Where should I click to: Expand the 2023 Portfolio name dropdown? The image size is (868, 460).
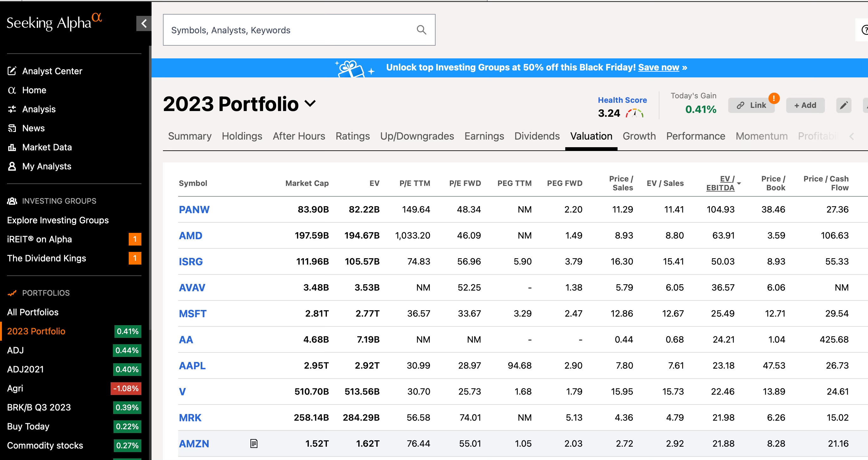310,103
